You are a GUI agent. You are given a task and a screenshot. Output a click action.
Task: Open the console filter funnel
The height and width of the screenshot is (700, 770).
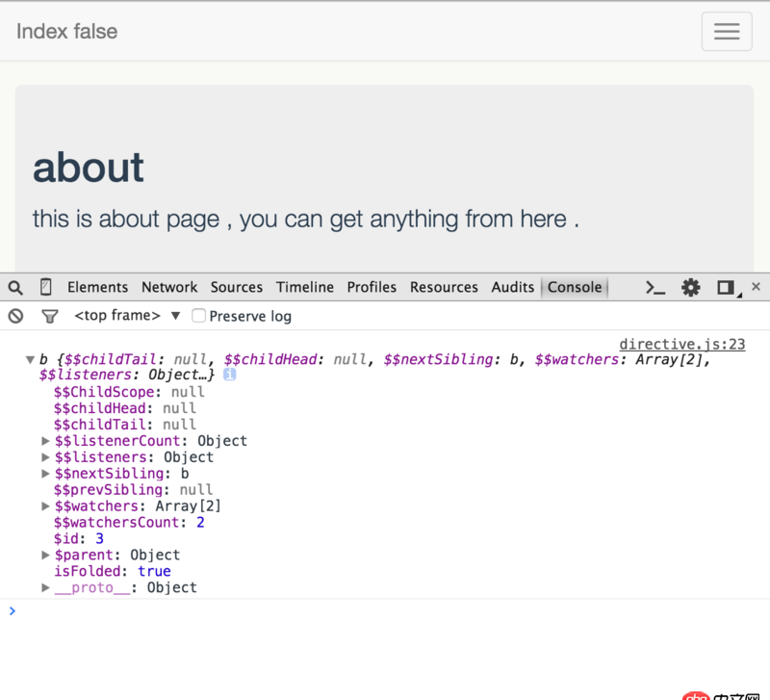[x=50, y=316]
